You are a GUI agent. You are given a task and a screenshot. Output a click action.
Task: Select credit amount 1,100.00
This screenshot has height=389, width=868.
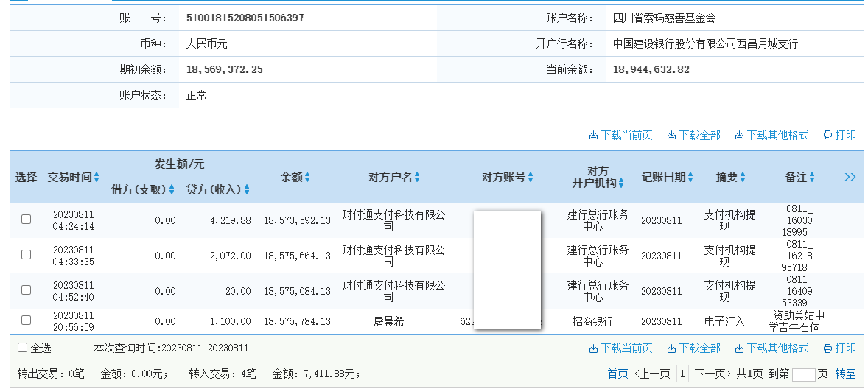[231, 321]
